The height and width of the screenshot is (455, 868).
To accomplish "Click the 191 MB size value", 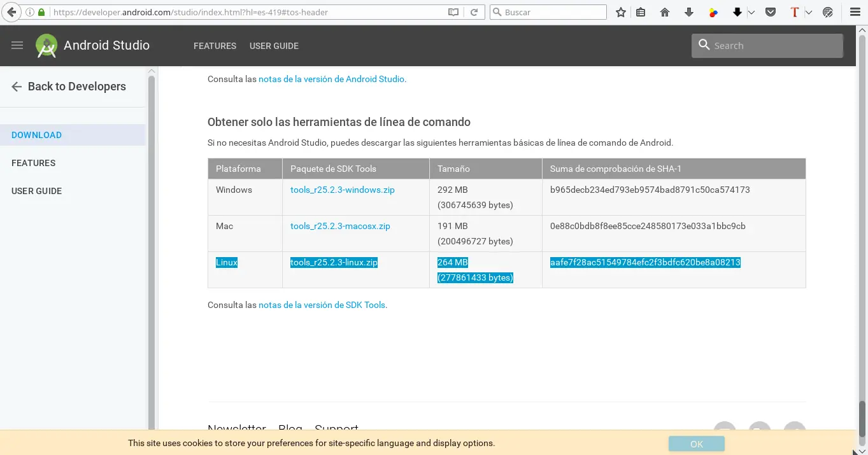I will pos(452,226).
